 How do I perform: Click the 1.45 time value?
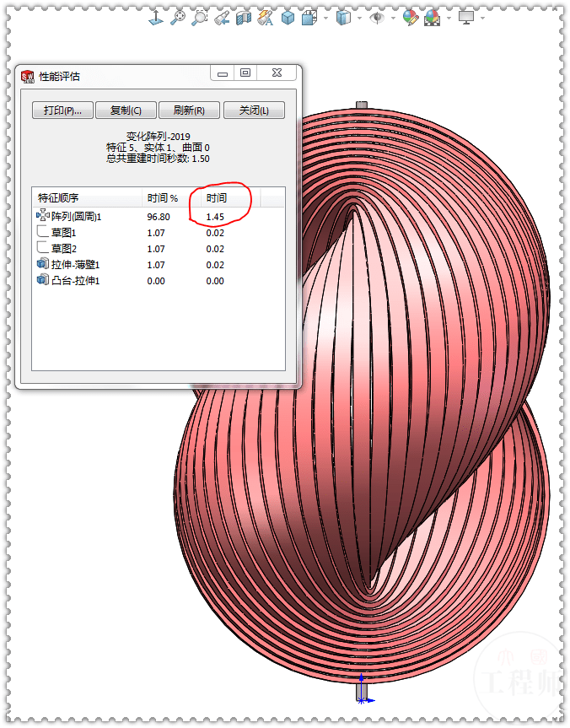tap(215, 217)
